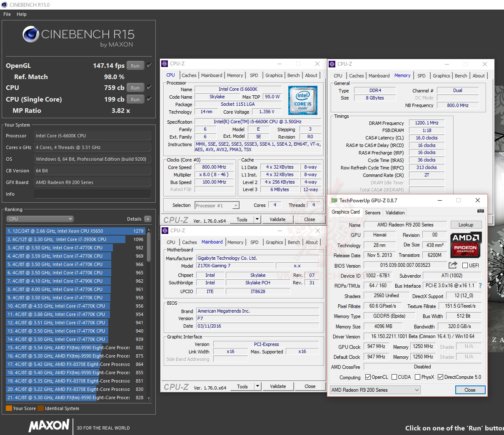Screen dimensions: 504x435
Task: Select ranking row 21 AMD FX-9590 score 828
Action: click(75, 398)
